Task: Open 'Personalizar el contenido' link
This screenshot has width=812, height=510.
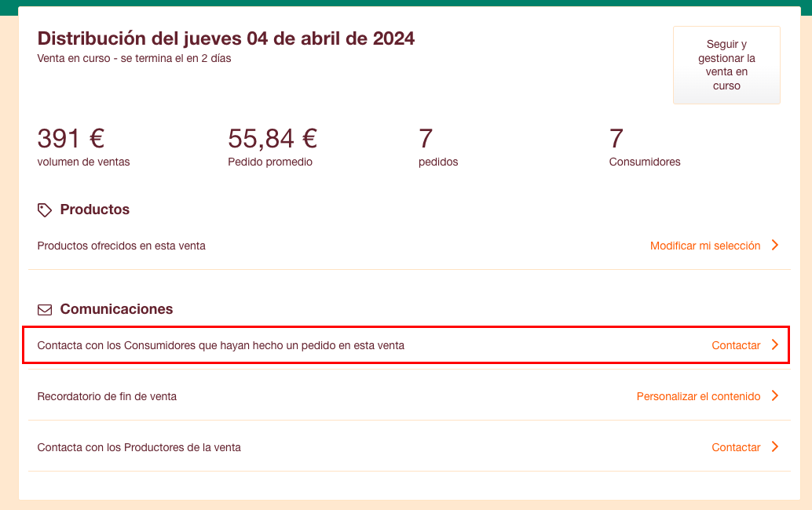Action: click(x=699, y=396)
